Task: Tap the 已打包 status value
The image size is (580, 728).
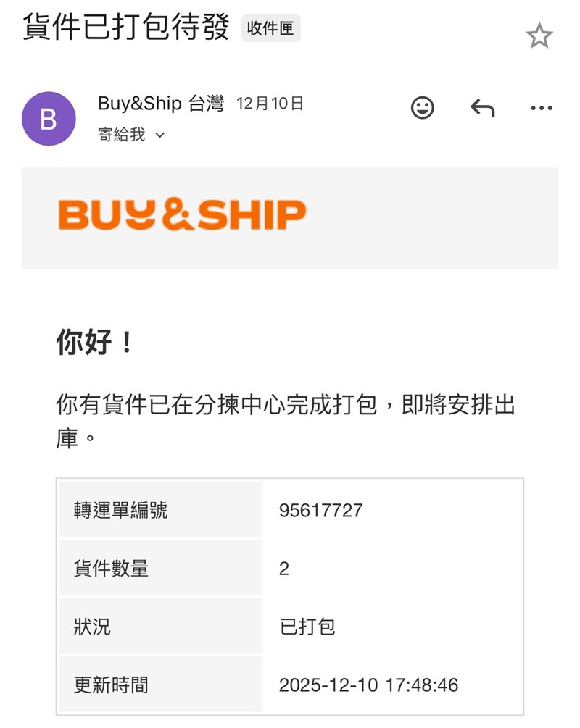Action: 307,627
